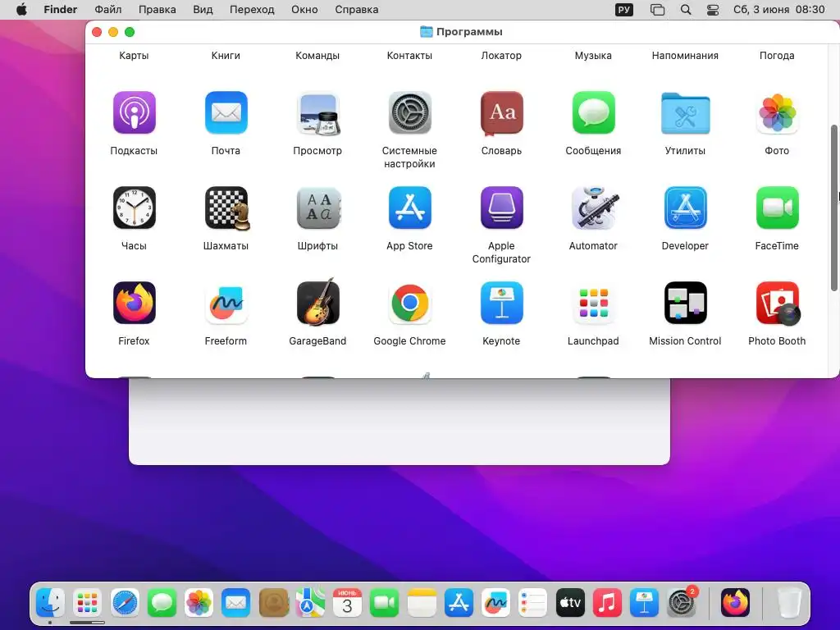Select the Automator app icon
The width and height of the screenshot is (840, 630).
pos(594,208)
